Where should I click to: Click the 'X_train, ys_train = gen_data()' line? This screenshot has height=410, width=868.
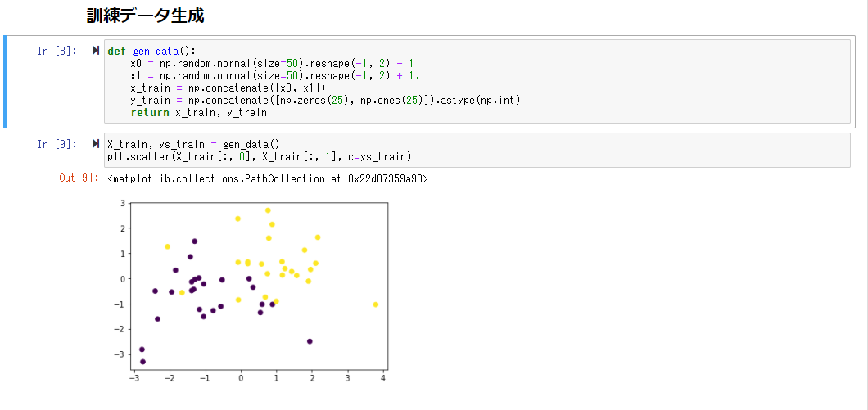pyautogui.click(x=194, y=144)
